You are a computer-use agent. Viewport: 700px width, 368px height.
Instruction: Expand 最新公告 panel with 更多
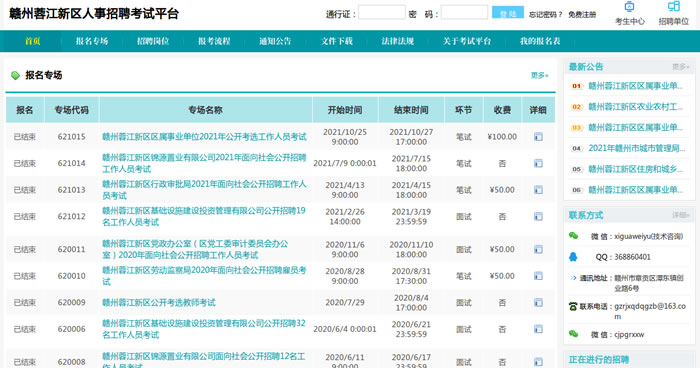(x=681, y=67)
